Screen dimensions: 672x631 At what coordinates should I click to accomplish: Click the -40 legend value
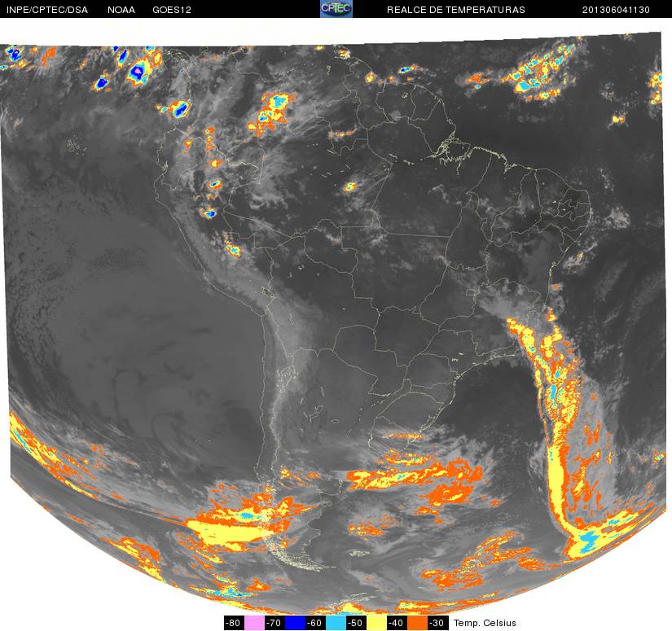[x=397, y=623]
